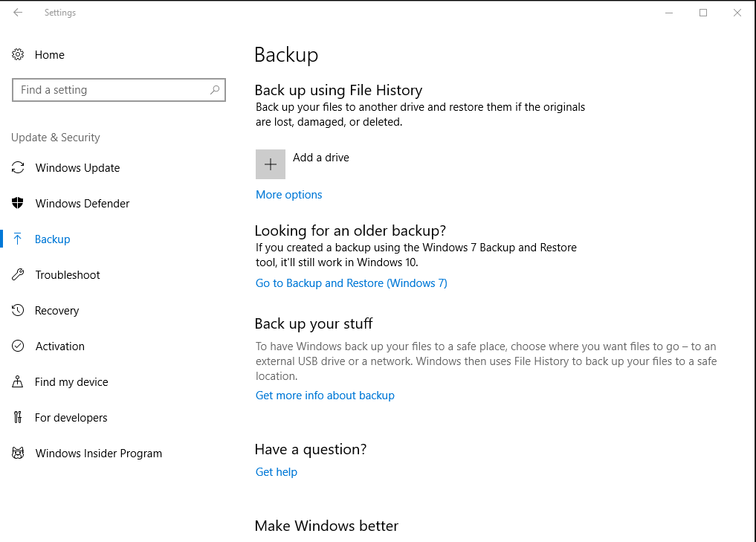This screenshot has height=542, width=756.
Task: Click the search magnifier in Find a setting
Action: tap(216, 89)
